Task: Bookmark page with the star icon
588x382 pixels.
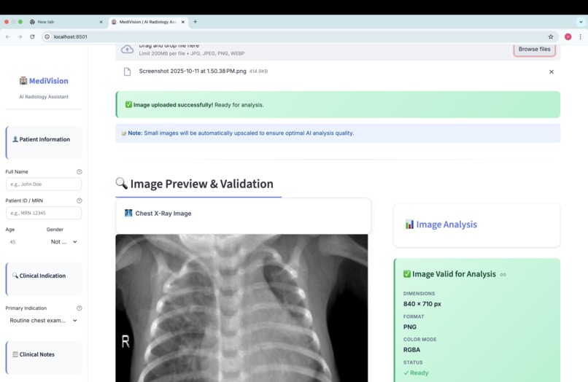Action: [551, 36]
